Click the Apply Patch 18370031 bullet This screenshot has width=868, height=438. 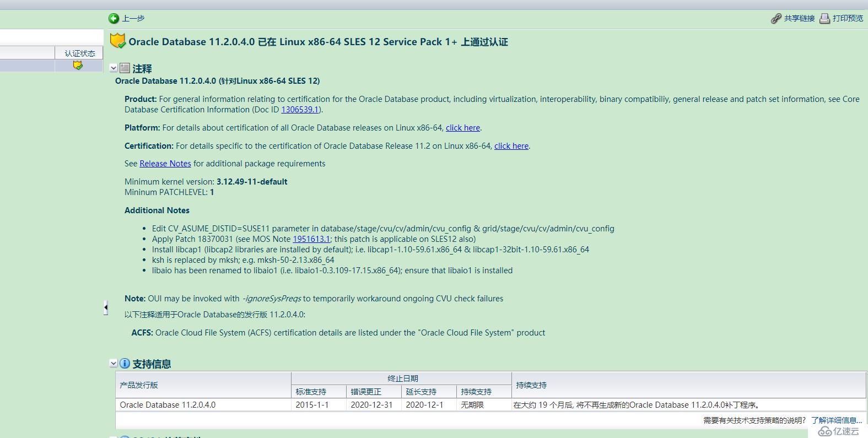point(314,239)
